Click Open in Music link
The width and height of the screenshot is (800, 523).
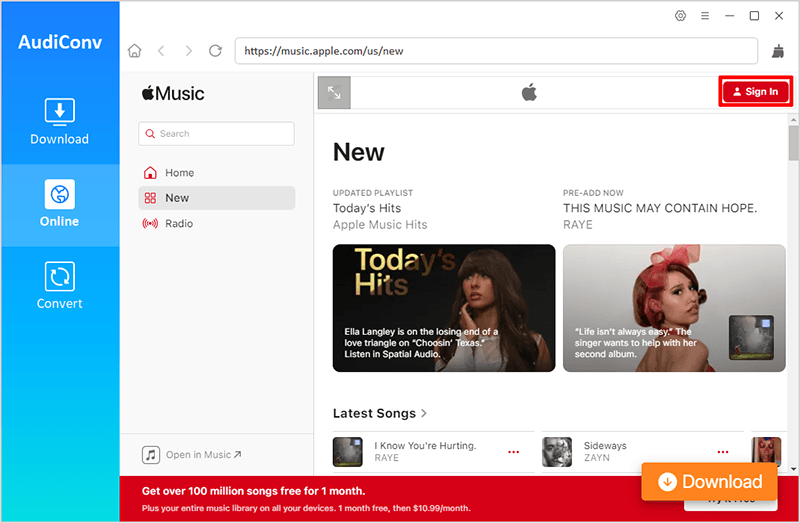[192, 455]
